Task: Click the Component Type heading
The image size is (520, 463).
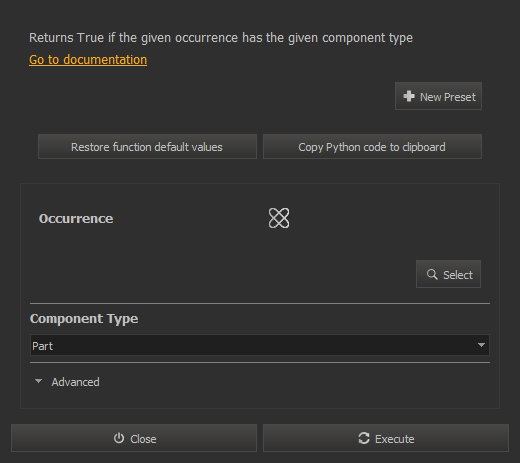Action: (x=84, y=319)
